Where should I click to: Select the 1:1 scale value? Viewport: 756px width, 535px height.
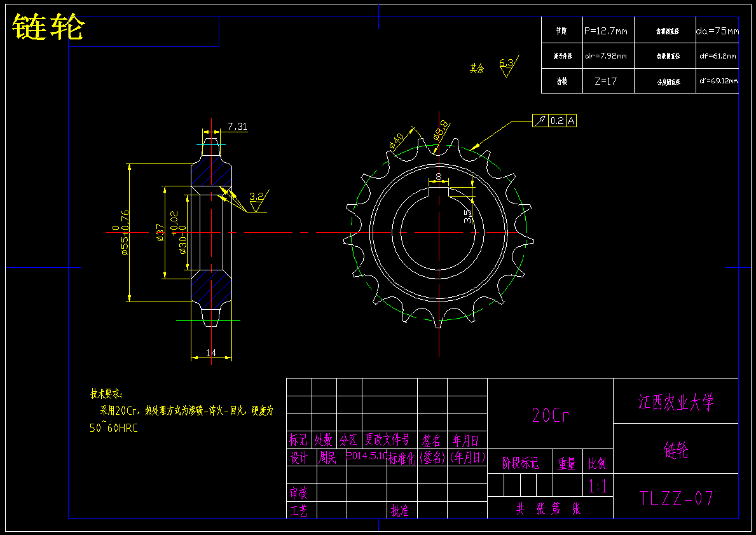598,486
